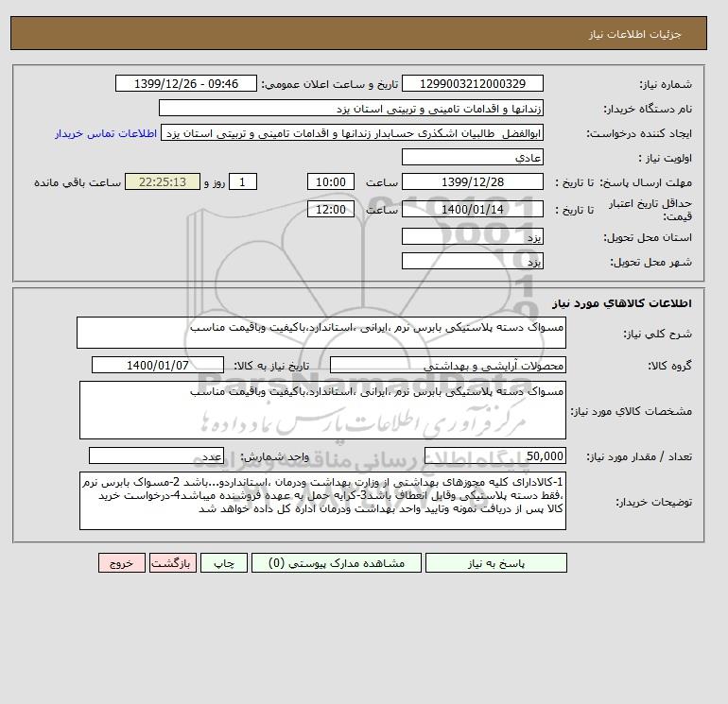The width and height of the screenshot is (728, 704).
Task: Click the 'چاپ' print button
Action: 224,563
